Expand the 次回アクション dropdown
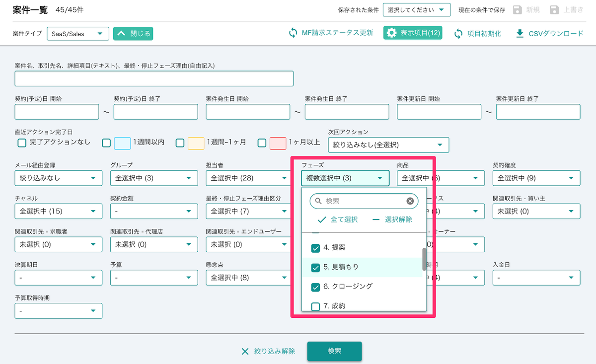The image size is (596, 364). (388, 145)
